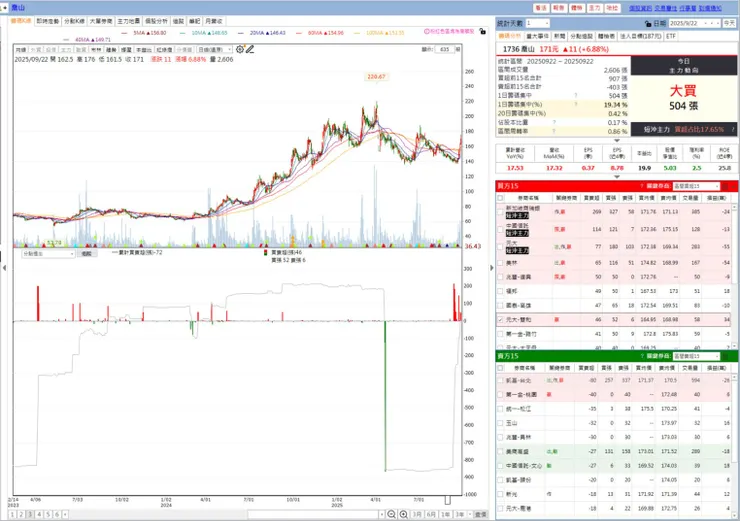Click the lock icon above the chart's top-right
Viewport: 740px width, 521px height.
482,32
